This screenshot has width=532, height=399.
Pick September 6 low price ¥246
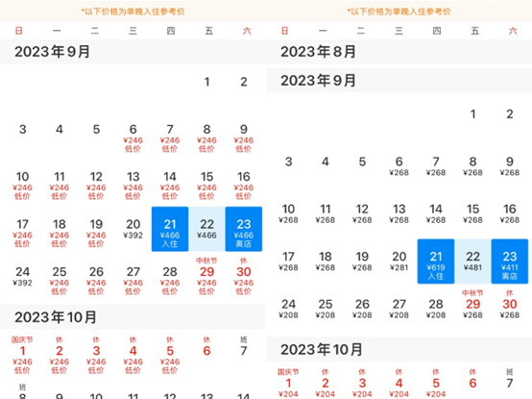(x=133, y=138)
